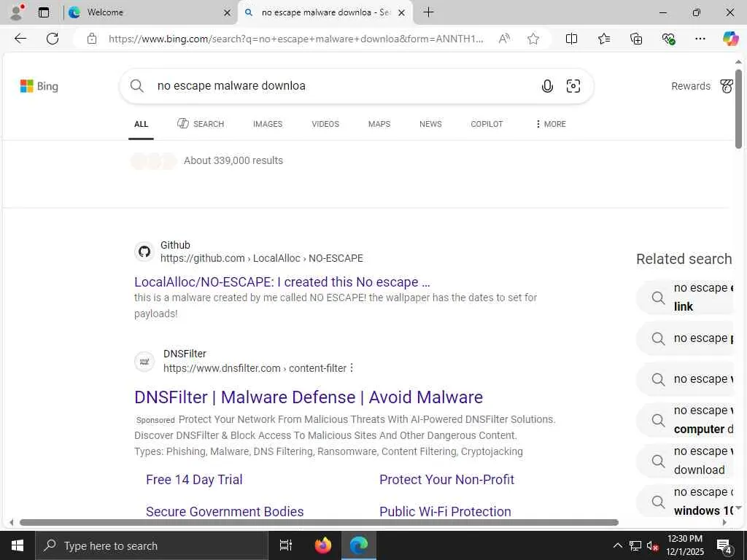
Task: Open the Edge profile icon
Action: [17, 12]
